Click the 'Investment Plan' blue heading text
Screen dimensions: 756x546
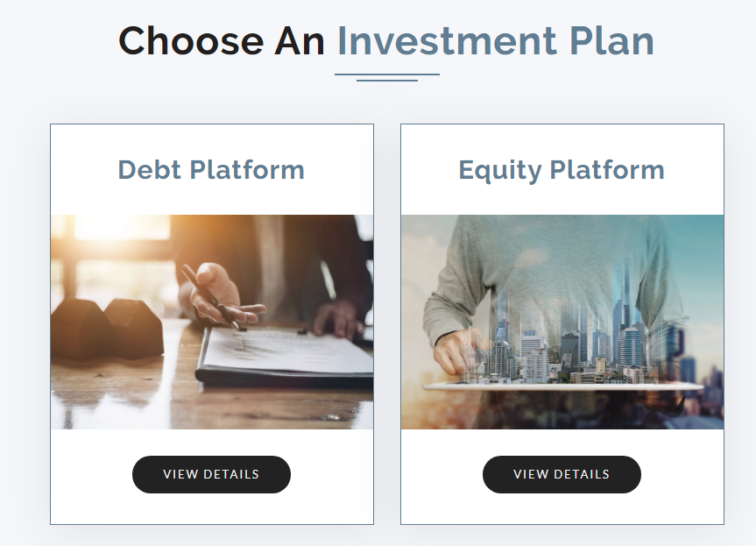tap(495, 41)
